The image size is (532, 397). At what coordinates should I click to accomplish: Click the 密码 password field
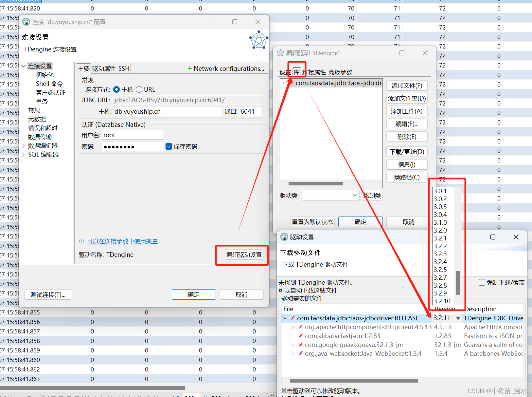coord(133,146)
